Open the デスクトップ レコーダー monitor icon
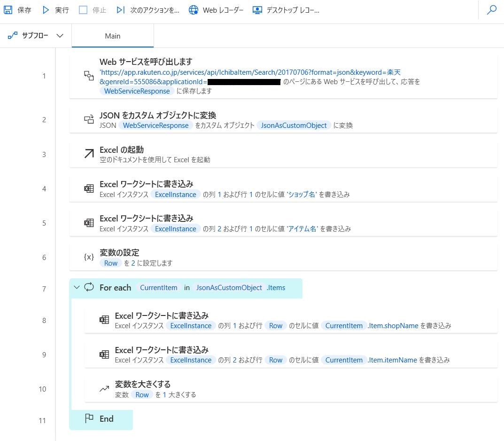The image size is (504, 441). tap(257, 10)
